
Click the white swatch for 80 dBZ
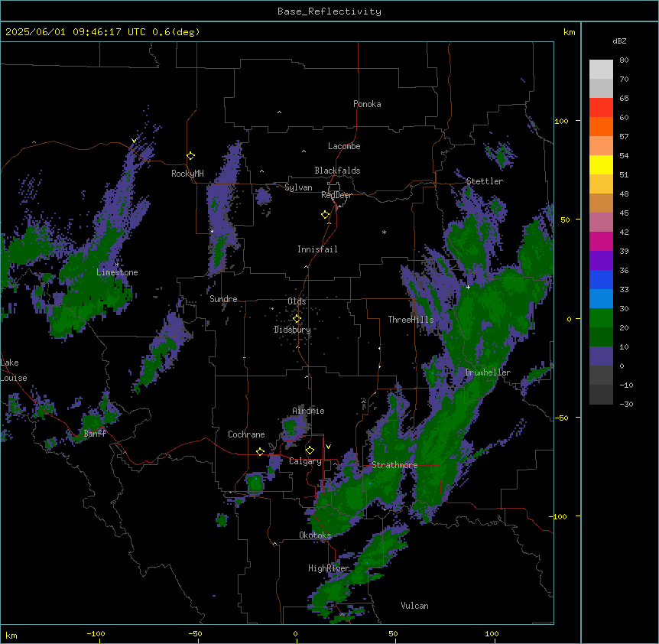601,69
